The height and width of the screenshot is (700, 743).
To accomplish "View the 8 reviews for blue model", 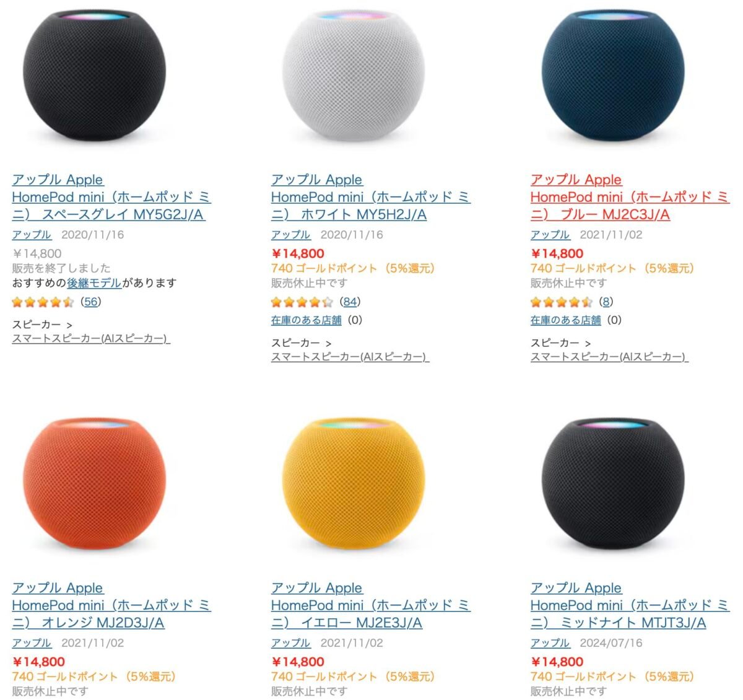I will [x=606, y=302].
